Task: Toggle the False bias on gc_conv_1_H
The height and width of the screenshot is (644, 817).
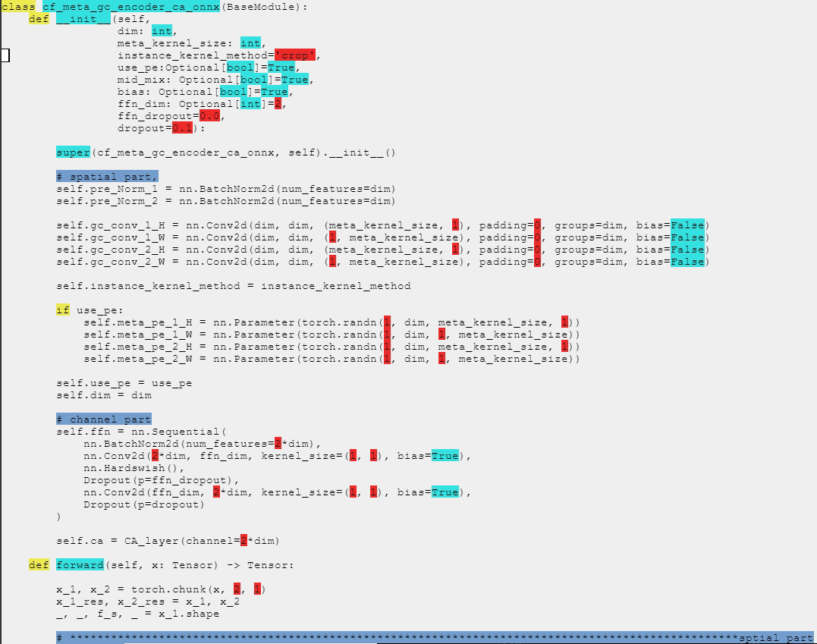Action: click(687, 225)
